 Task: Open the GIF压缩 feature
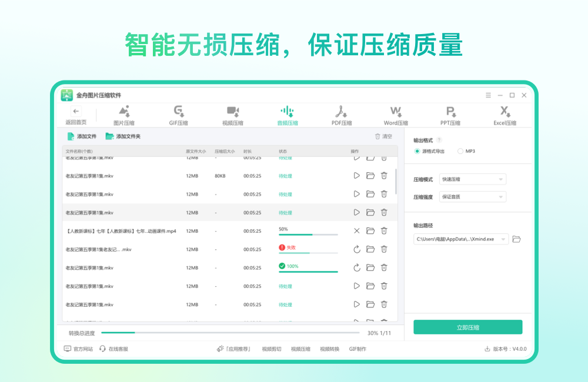(178, 115)
